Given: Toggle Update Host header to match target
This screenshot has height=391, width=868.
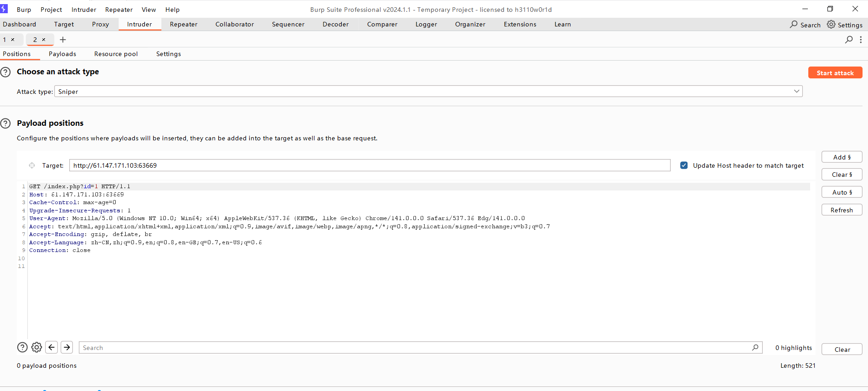Looking at the screenshot, I should tap(684, 165).
